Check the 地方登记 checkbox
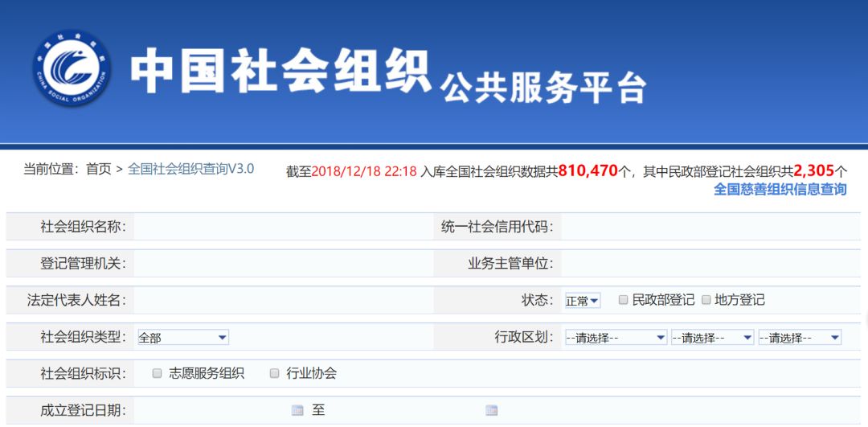 (706, 300)
